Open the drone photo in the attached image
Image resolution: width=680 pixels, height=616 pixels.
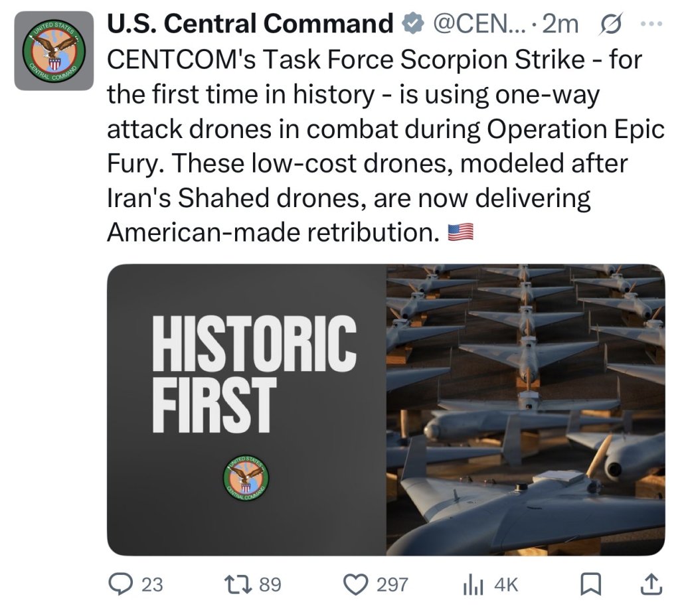[x=526, y=410]
